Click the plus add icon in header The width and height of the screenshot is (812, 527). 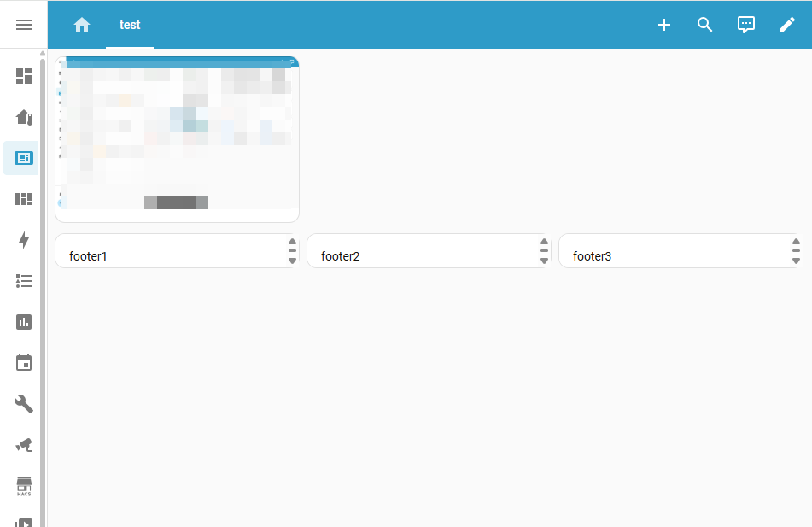(664, 25)
